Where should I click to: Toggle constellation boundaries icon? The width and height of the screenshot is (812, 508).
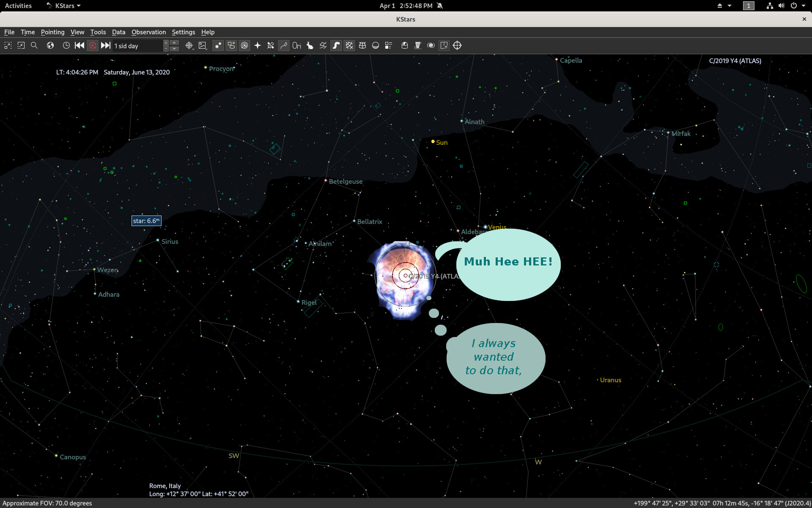pos(323,45)
